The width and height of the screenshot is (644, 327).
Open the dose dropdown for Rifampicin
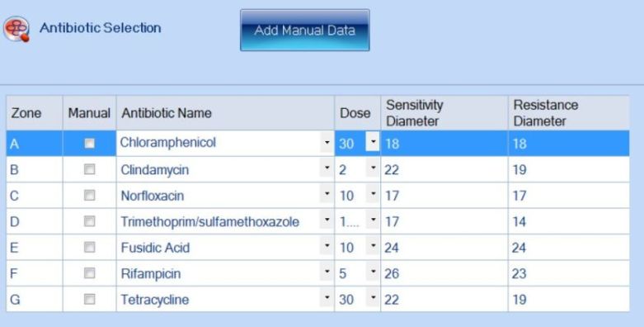tap(373, 272)
